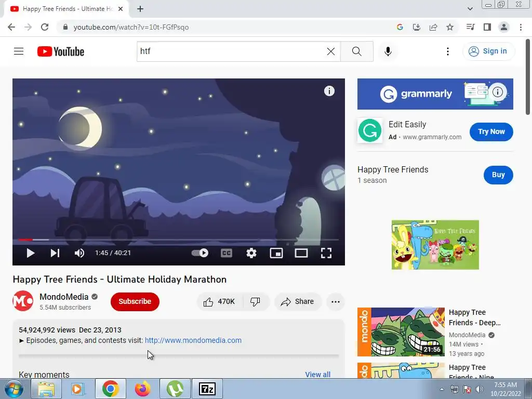
Task: Open more actions ellipsis under video
Action: [336, 302]
